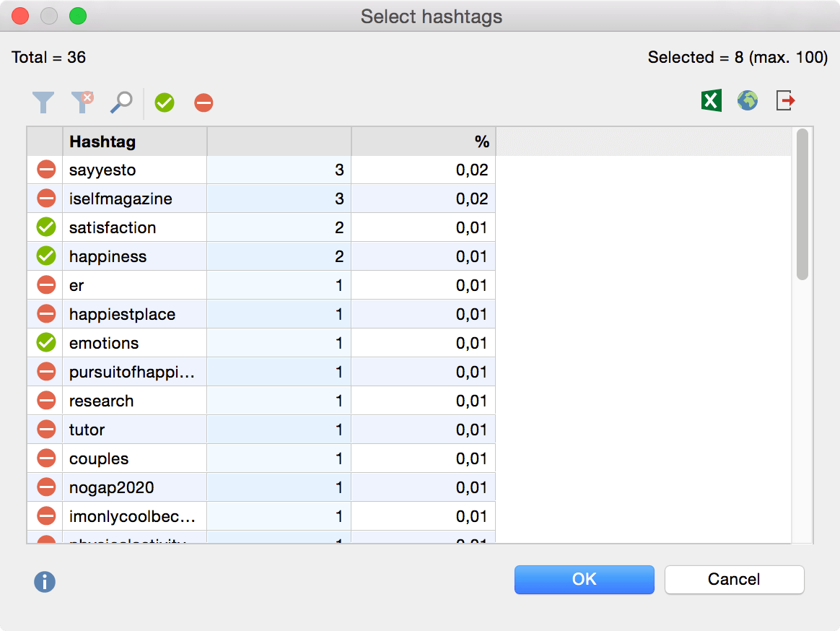
Task: Click red deselect icon in toolbar
Action: pyautogui.click(x=204, y=103)
